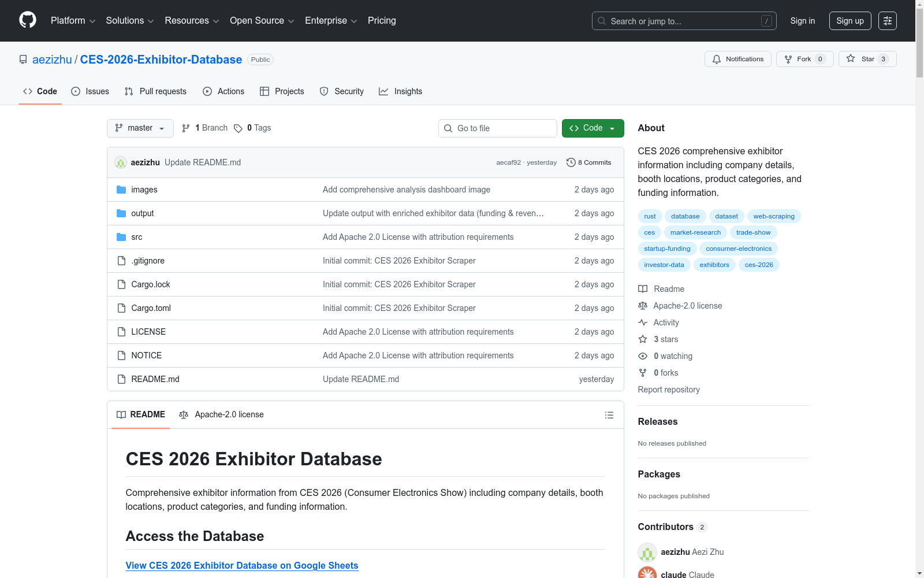Focus the Search or jump to field
This screenshot has height=578, width=924.
(684, 21)
